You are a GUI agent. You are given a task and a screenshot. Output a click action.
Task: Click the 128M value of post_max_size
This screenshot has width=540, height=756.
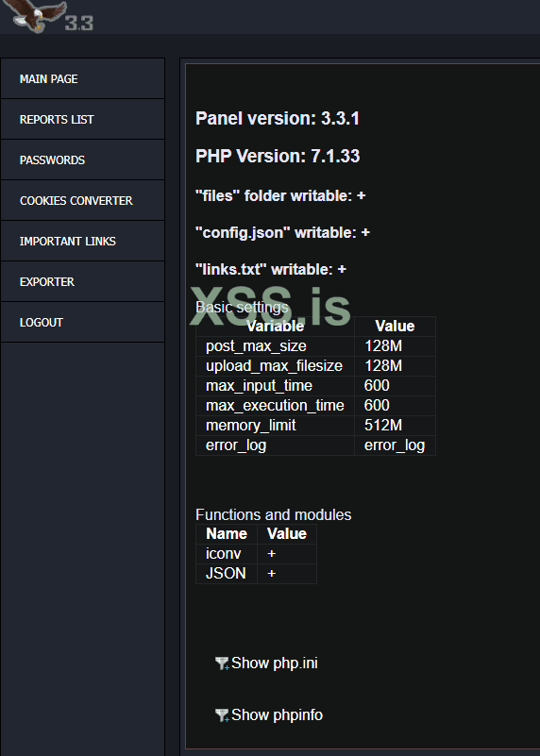click(x=395, y=346)
